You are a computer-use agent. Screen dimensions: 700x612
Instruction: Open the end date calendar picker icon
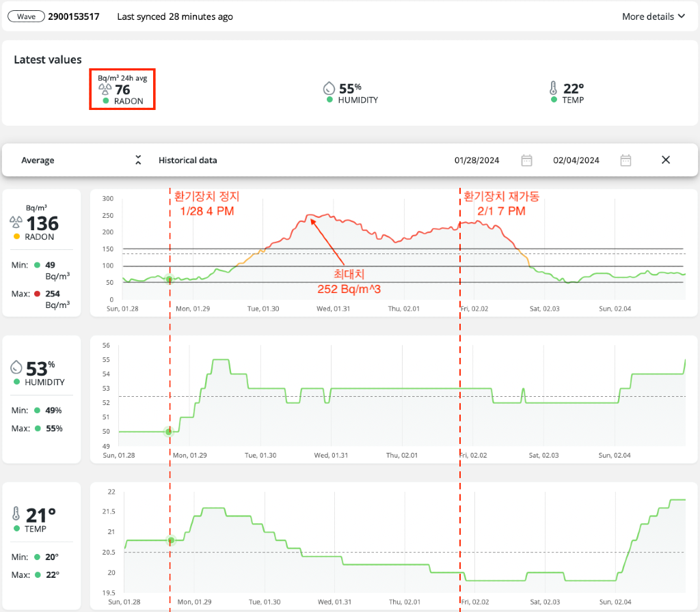click(625, 161)
